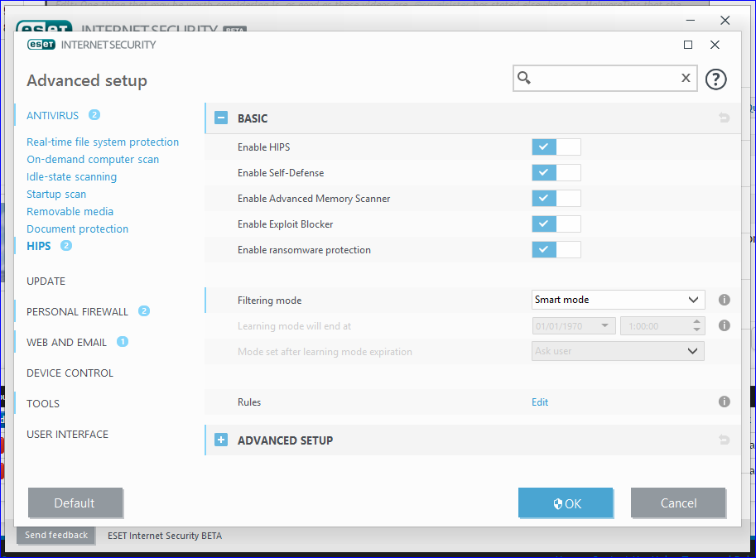Revert BASIC section settings arrow

click(724, 118)
